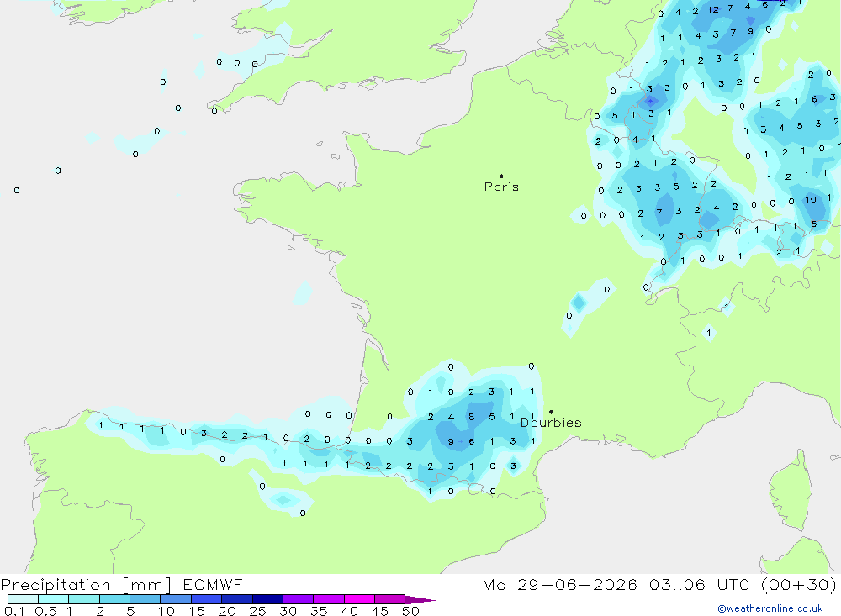Pick the 15–20 mm legend swatch
Screen dimensions: 841x616
coord(207,599)
